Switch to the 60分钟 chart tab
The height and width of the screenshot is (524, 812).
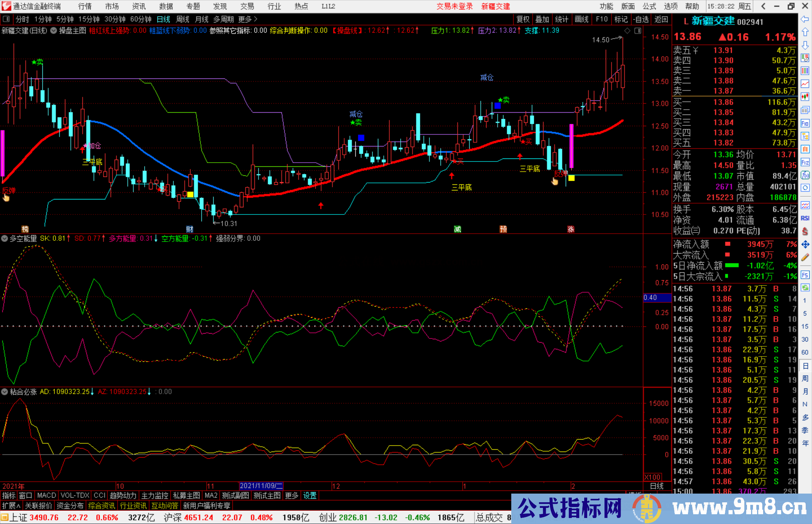pos(141,19)
